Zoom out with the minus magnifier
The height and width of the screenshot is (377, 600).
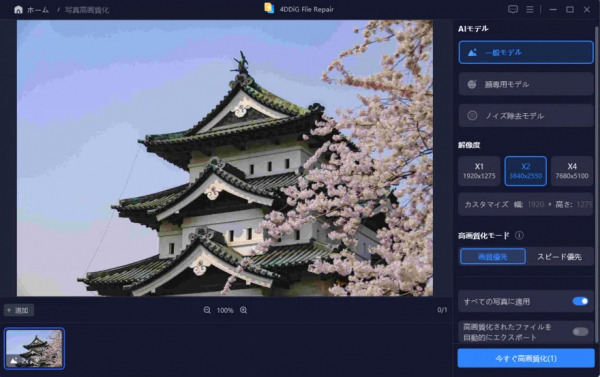(x=207, y=310)
